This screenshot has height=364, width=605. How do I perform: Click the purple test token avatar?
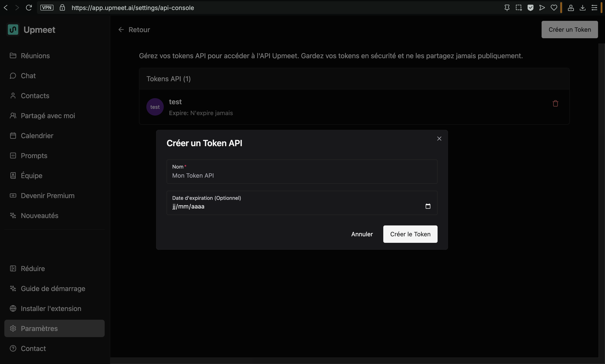click(155, 107)
